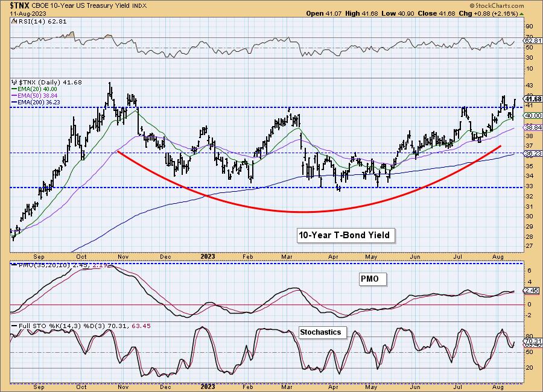Click the 'Mar' label under the price panel

click(287, 257)
